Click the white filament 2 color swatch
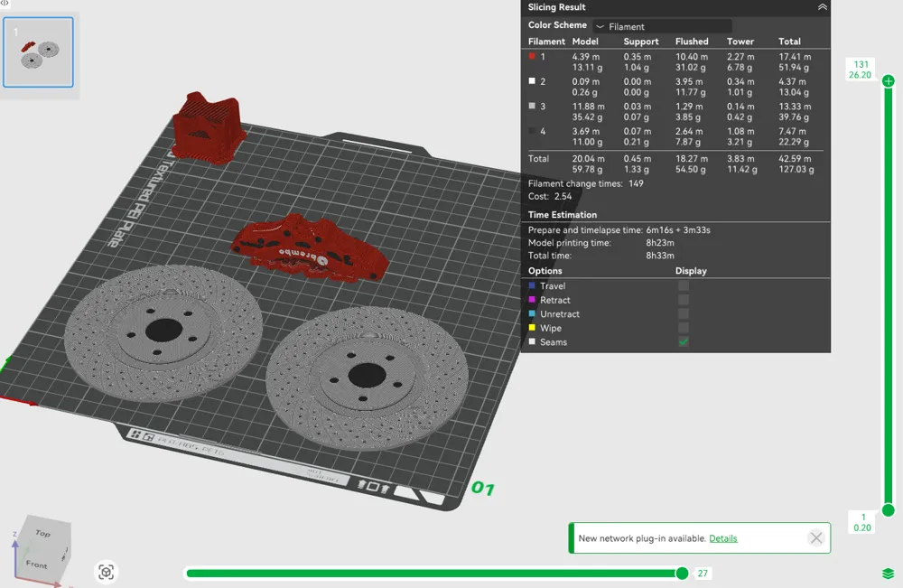This screenshot has width=903, height=588. coord(532,81)
